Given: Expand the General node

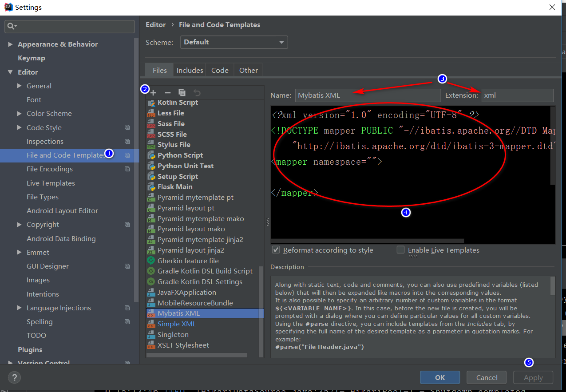Looking at the screenshot, I should click(19, 86).
